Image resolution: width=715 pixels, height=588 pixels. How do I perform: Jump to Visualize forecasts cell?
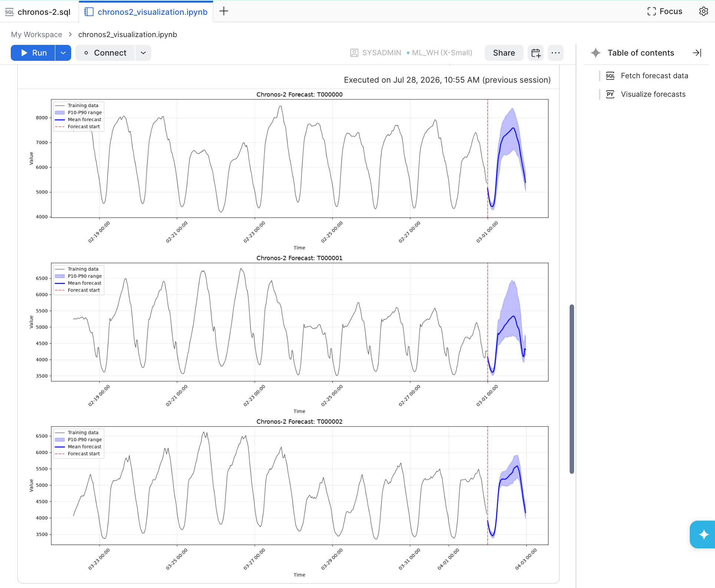point(653,94)
